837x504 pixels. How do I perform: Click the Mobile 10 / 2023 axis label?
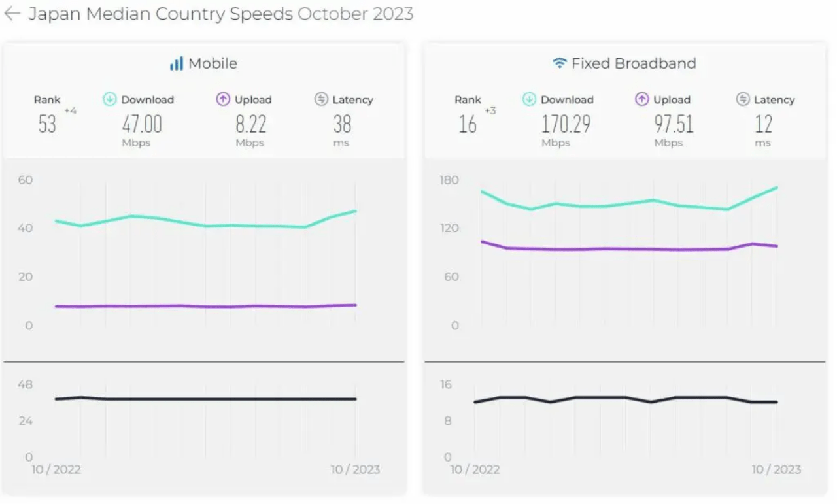tap(354, 469)
